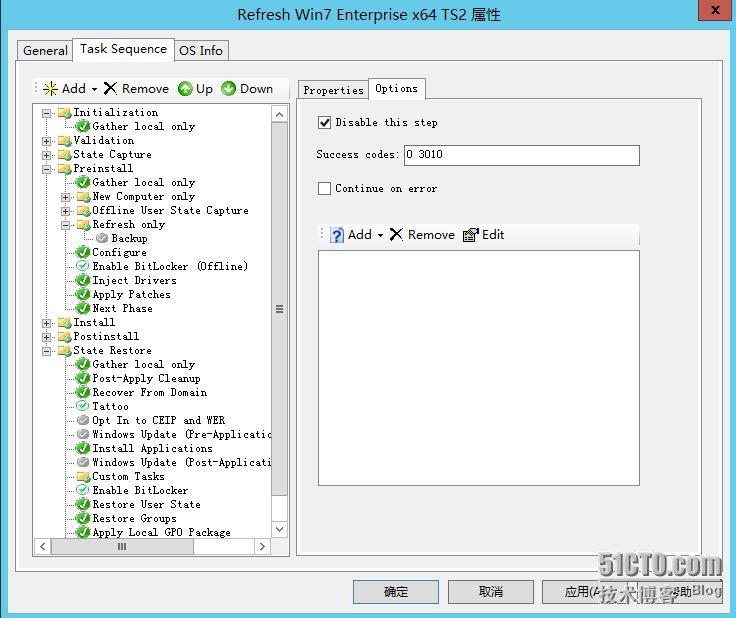Viewport: 736px width, 618px height.
Task: Select the Options tab
Action: 397,88
